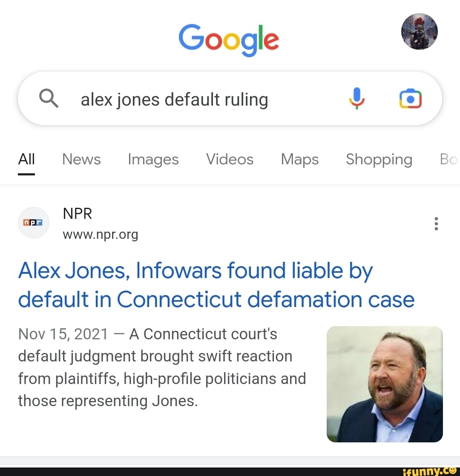The width and height of the screenshot is (460, 476).
Task: Tap the magnifying glass search icon
Action: [49, 99]
